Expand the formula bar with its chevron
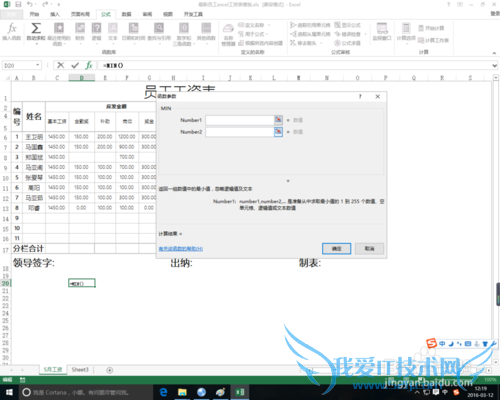Screen dimensions: 500x400 (495, 66)
